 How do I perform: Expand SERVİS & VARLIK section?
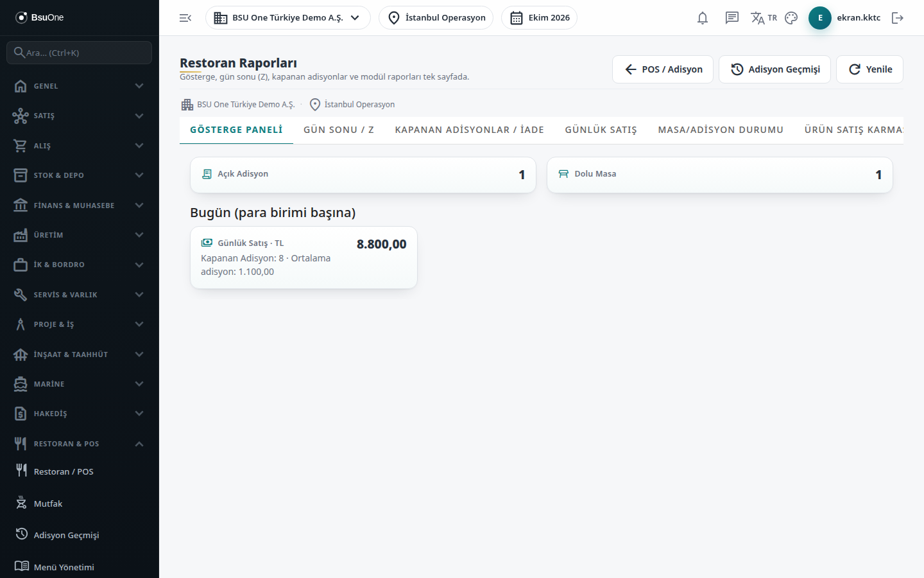(x=80, y=295)
